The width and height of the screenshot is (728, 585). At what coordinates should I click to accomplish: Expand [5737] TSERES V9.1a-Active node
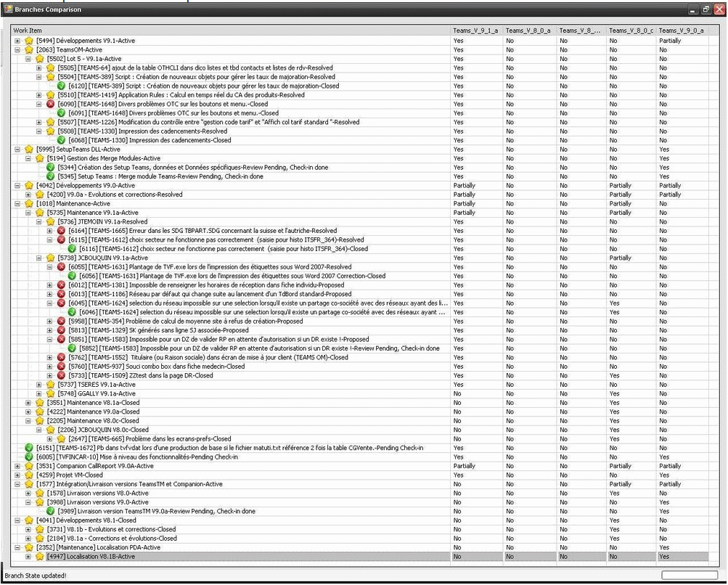click(x=39, y=385)
